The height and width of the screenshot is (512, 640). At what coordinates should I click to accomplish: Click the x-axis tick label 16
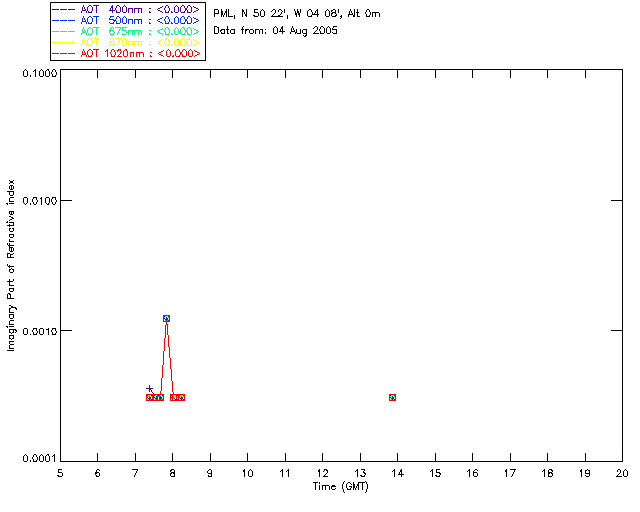(x=473, y=473)
